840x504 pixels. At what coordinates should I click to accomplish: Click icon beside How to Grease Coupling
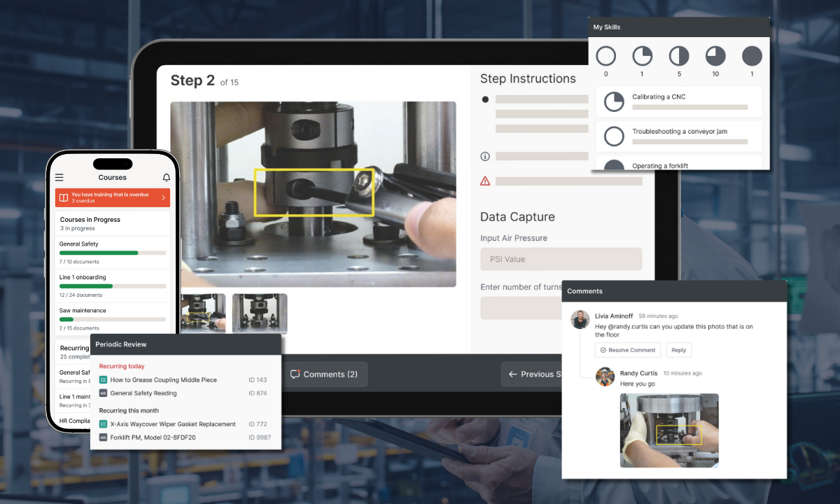point(103,380)
